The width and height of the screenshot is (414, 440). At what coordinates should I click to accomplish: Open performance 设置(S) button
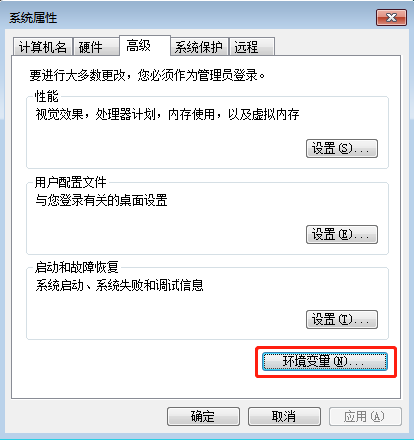pyautogui.click(x=342, y=148)
